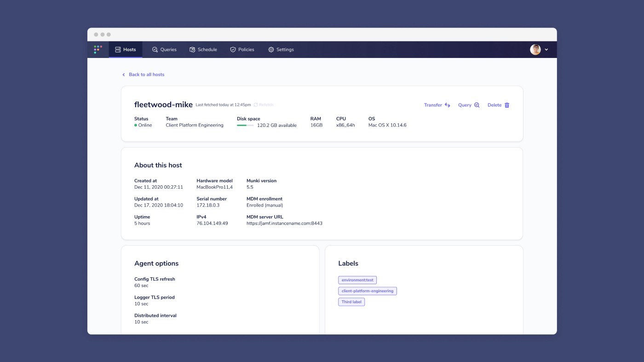
Task: Click the x86_64h CPU value
Action: click(345, 125)
